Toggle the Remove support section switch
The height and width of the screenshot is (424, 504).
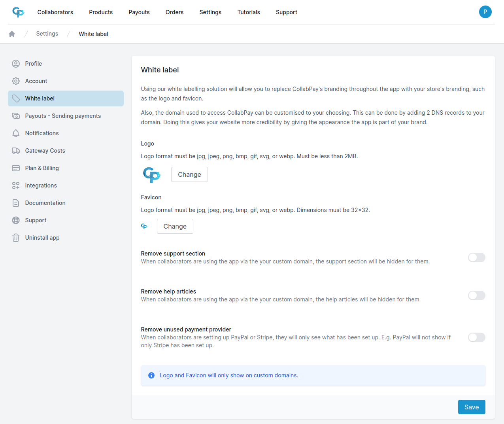(477, 257)
